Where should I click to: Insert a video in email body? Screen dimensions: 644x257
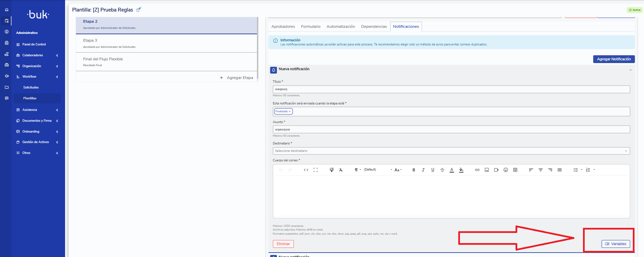[x=496, y=170]
